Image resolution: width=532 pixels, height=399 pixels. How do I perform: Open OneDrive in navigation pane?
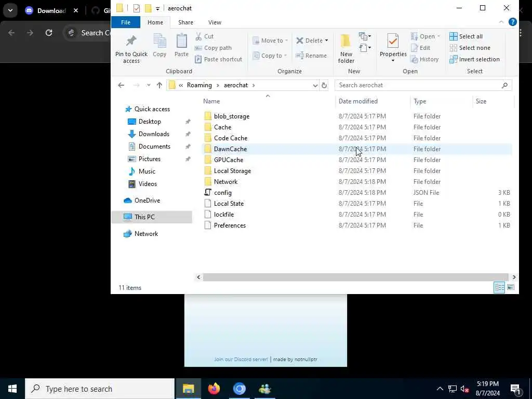pos(147,201)
